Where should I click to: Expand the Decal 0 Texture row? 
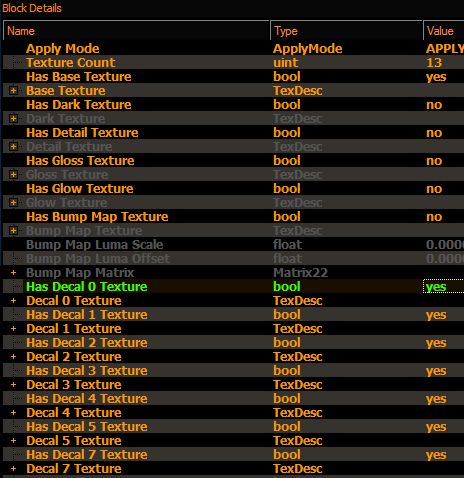pyautogui.click(x=13, y=301)
